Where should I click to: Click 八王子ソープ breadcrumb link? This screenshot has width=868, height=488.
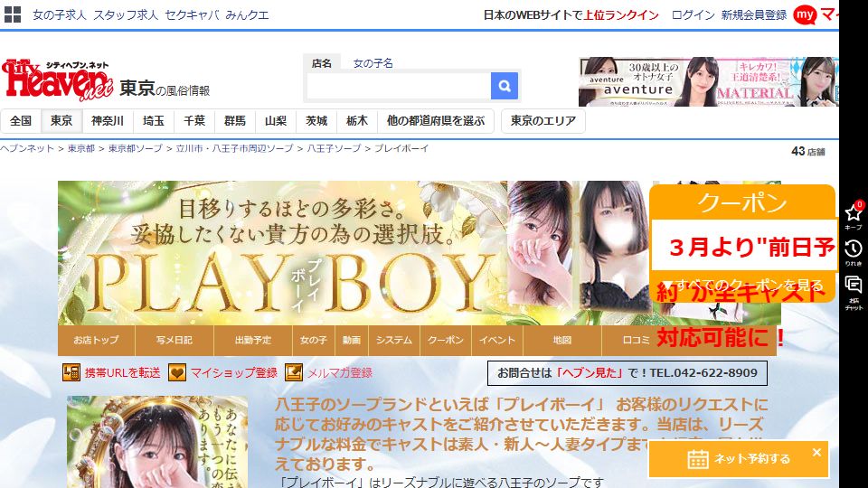334,148
